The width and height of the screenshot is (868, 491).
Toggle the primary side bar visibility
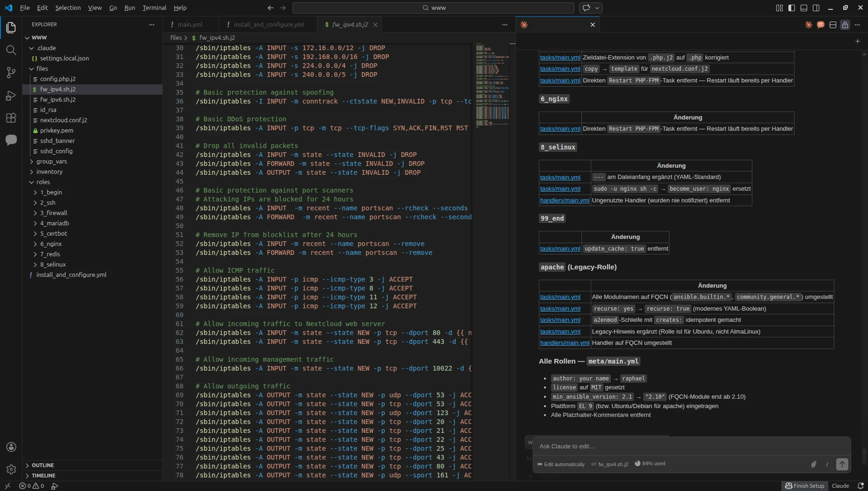(x=792, y=8)
